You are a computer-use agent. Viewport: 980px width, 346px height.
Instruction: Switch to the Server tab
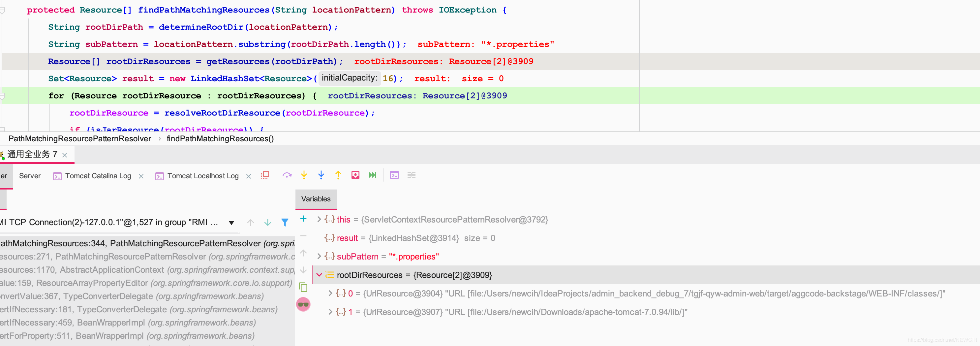30,176
